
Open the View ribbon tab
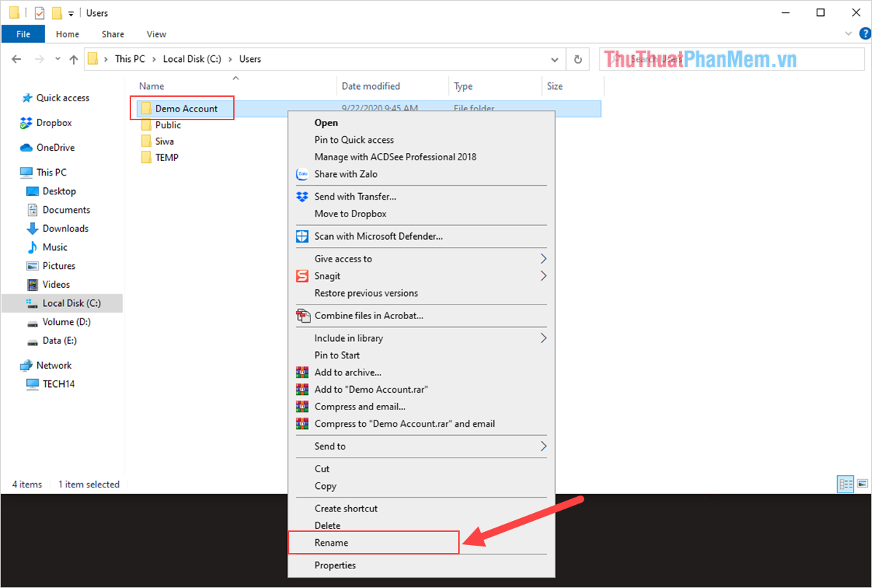pyautogui.click(x=156, y=34)
